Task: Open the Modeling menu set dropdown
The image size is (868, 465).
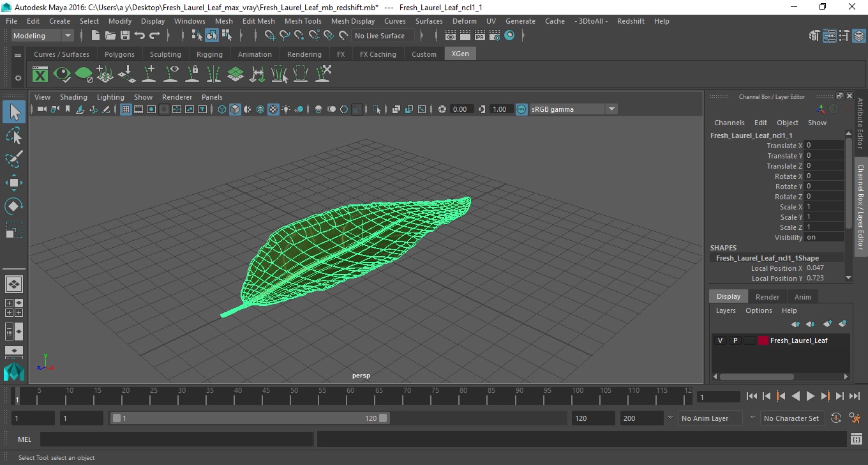Action: 42,36
